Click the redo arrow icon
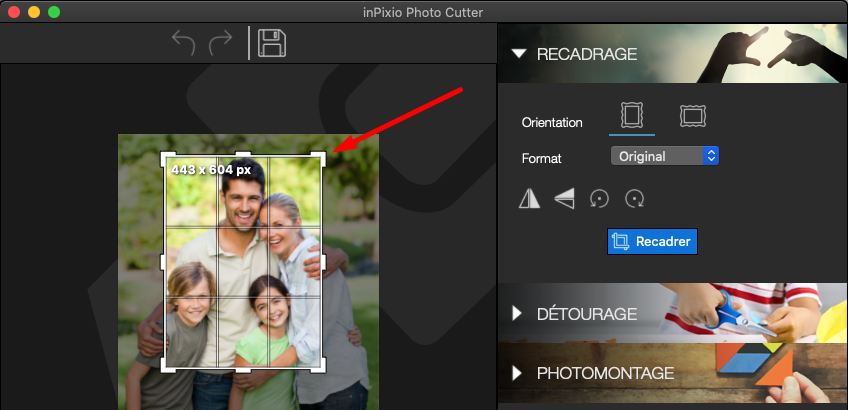The image size is (848, 410). 221,43
